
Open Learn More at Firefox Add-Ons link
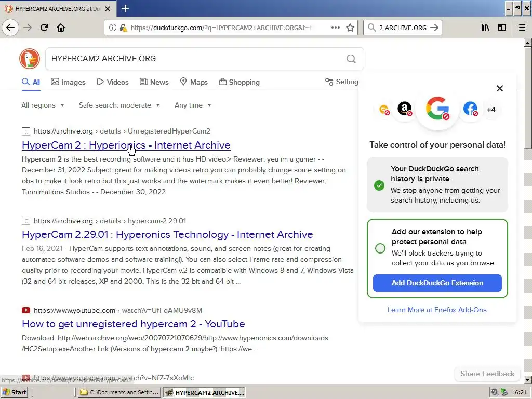coord(437,310)
